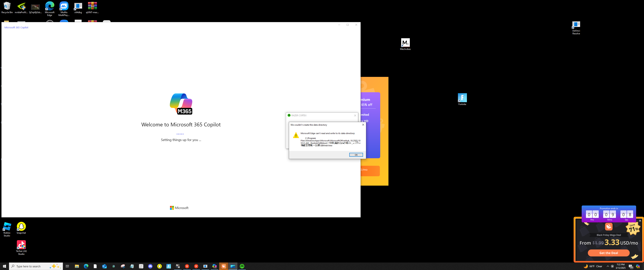Click the 'Microsoft 365 Copilot' window title
This screenshot has height=270, width=644.
coord(16,28)
